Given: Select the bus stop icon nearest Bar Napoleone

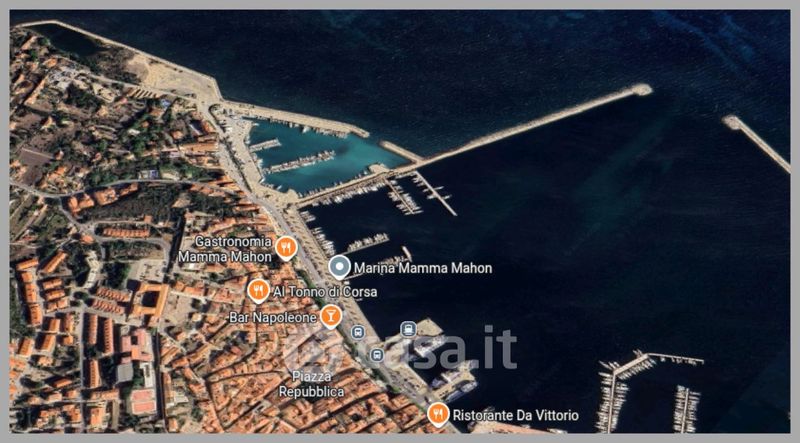Looking at the screenshot, I should [x=358, y=333].
